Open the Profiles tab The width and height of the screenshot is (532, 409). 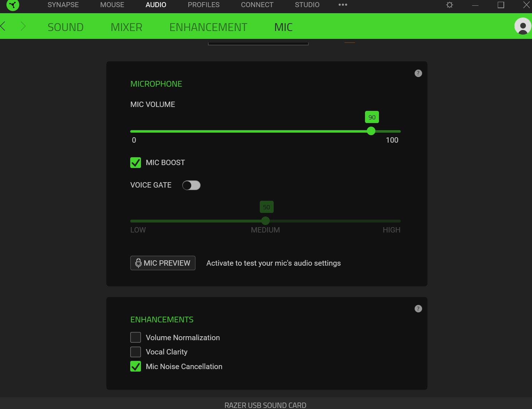(204, 5)
